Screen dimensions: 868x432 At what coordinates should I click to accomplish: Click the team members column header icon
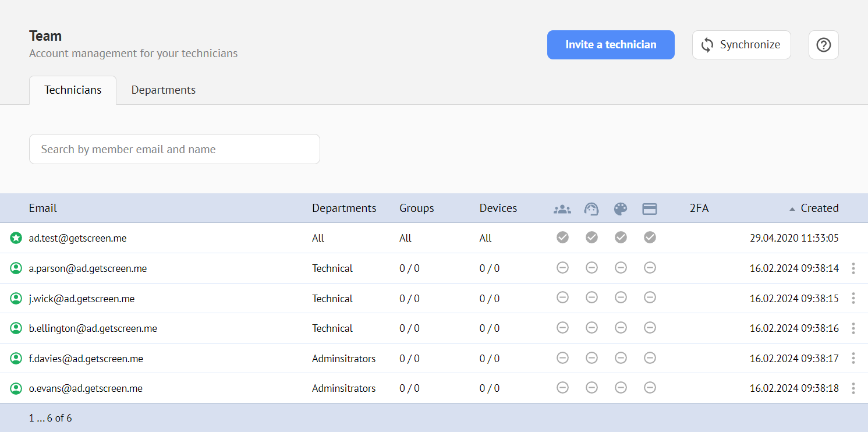point(562,209)
